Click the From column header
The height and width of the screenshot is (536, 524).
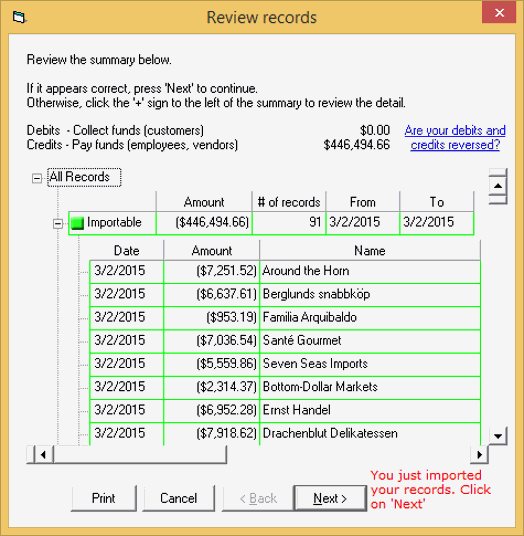point(363,202)
